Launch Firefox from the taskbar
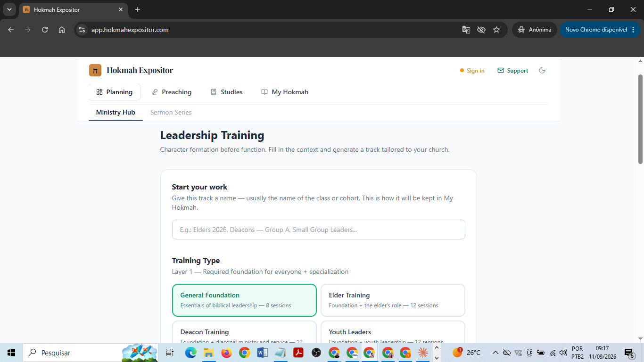The image size is (644, 362). (226, 353)
